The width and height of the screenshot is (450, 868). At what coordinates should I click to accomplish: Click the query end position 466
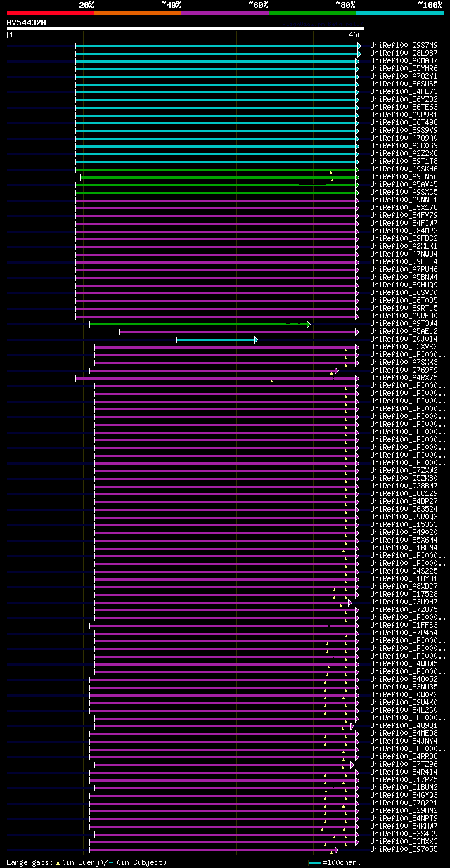tap(355, 34)
